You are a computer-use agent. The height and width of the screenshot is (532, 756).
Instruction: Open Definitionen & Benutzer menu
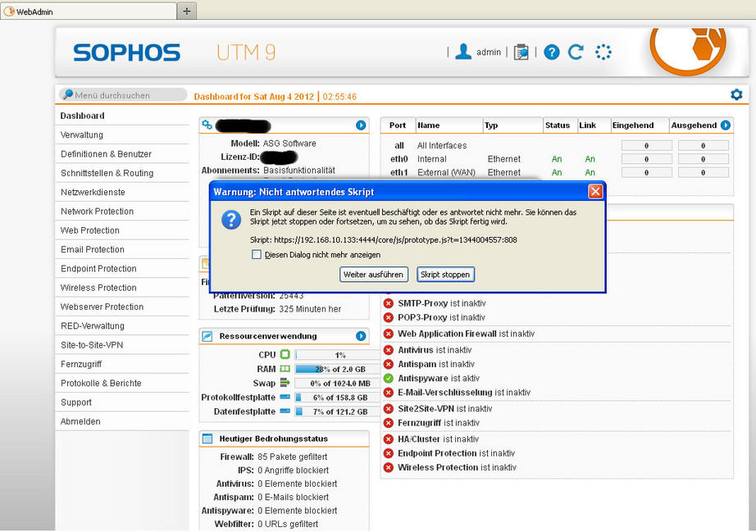pos(122,154)
